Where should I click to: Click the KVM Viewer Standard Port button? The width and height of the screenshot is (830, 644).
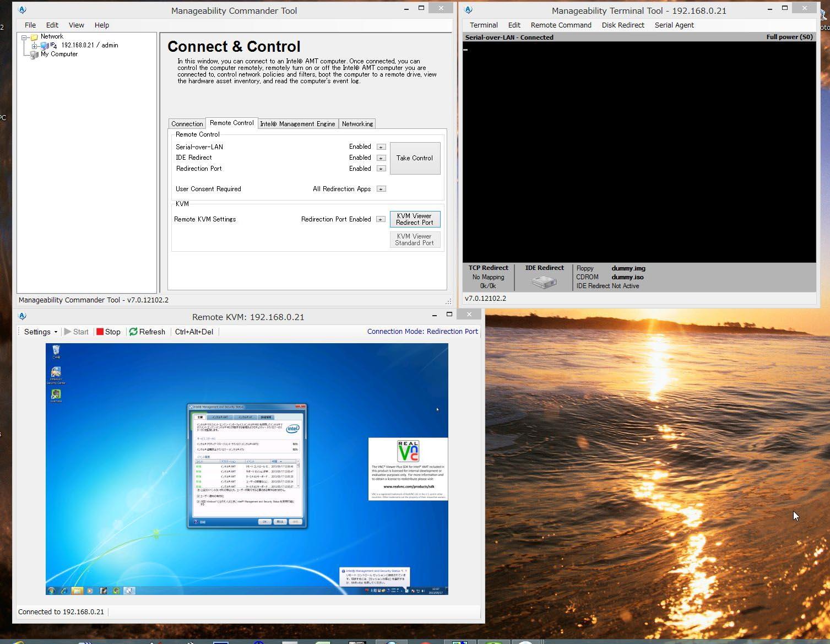[415, 240]
